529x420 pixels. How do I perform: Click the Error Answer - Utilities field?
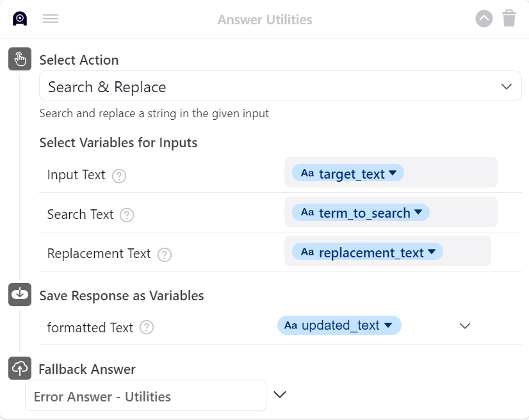coord(145,396)
